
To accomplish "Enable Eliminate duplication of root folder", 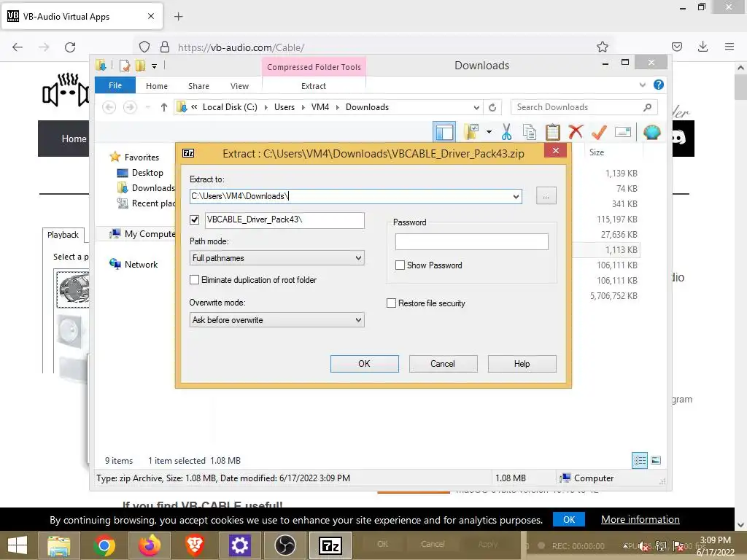I will click(194, 280).
